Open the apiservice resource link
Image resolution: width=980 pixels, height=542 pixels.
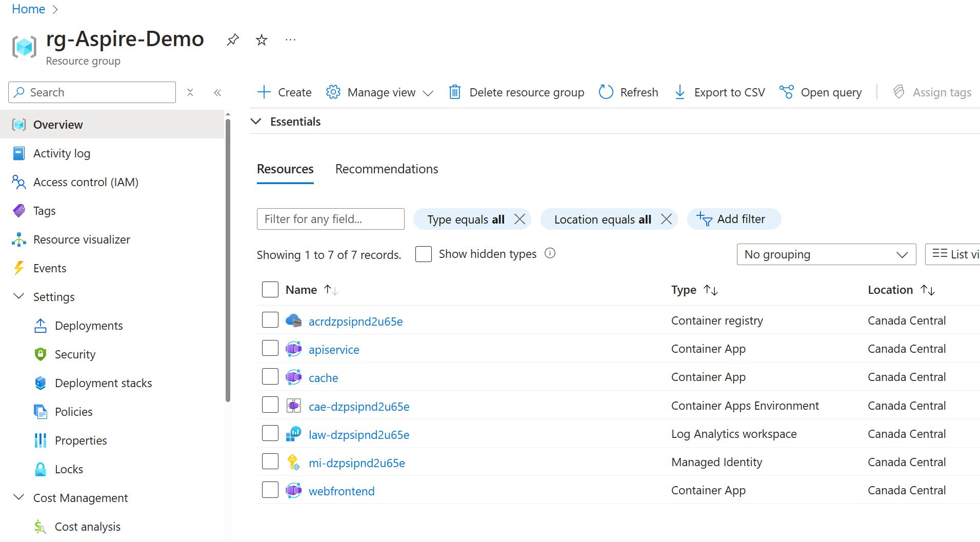pos(334,350)
